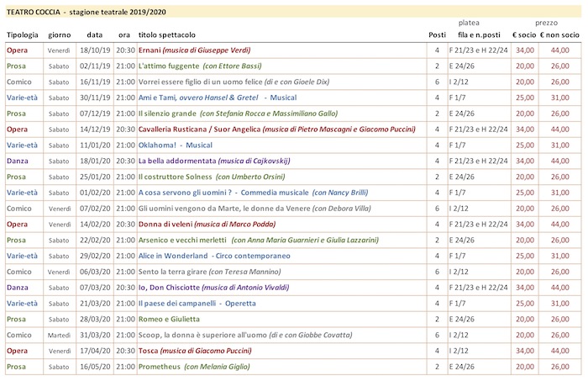Select the date cell '17/04/20'

tap(95, 351)
